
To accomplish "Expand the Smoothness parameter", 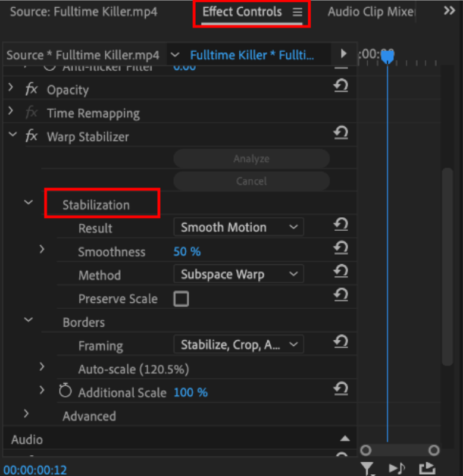I will point(42,249).
